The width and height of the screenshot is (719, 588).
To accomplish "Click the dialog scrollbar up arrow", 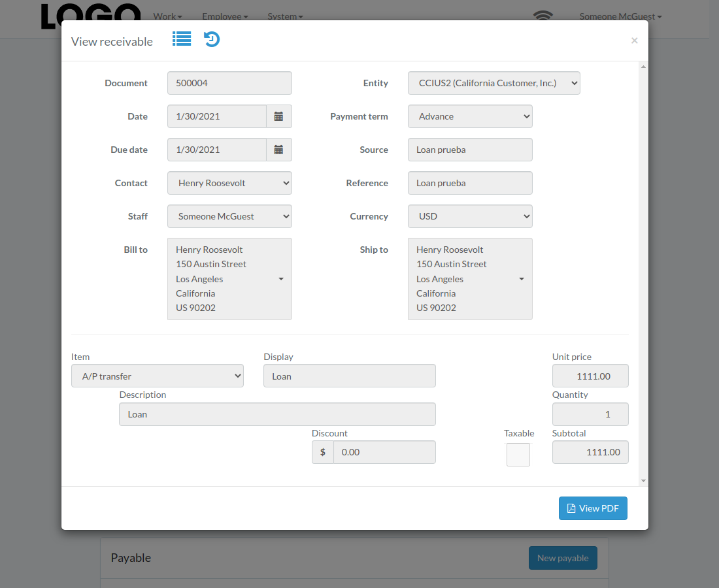I will pos(643,67).
